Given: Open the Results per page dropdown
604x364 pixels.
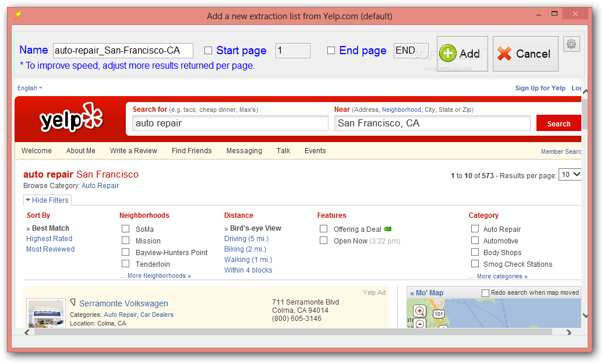Looking at the screenshot, I should coord(570,175).
